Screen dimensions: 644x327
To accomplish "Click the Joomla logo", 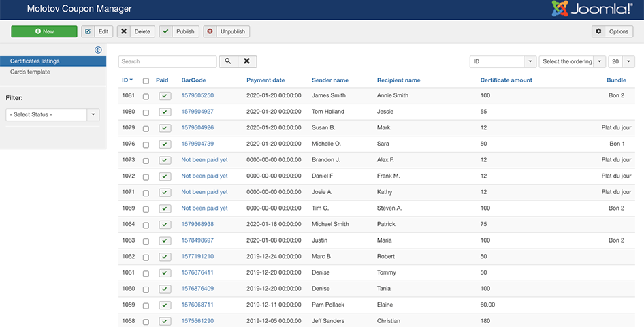I will 592,10.
